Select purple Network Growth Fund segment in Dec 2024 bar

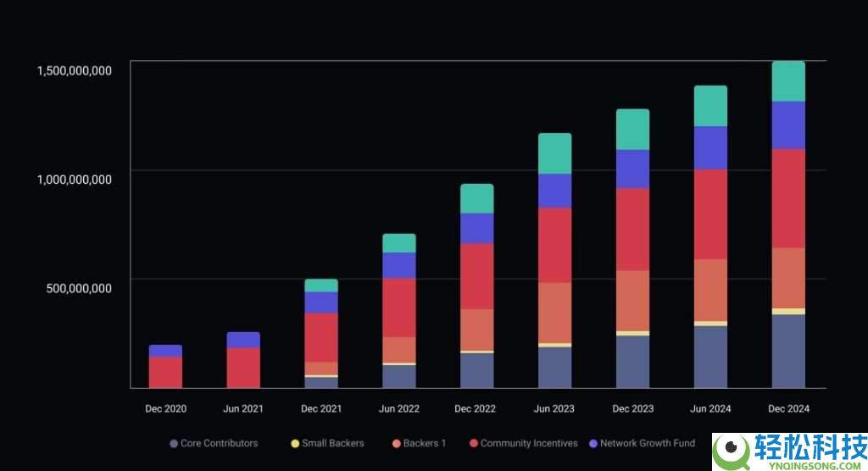(x=788, y=125)
